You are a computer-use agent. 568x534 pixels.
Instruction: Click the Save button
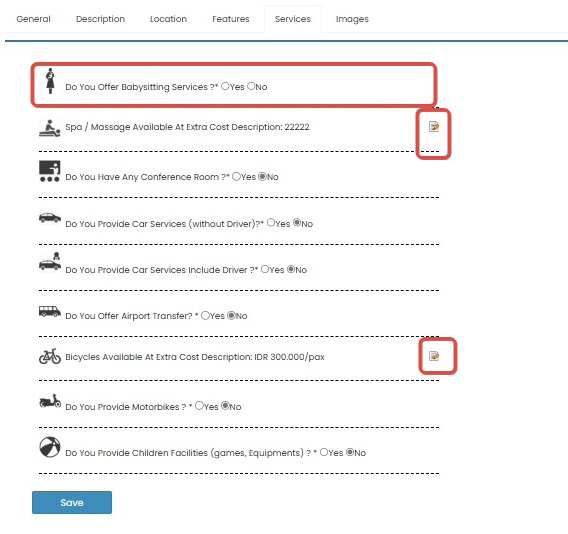[x=72, y=502]
